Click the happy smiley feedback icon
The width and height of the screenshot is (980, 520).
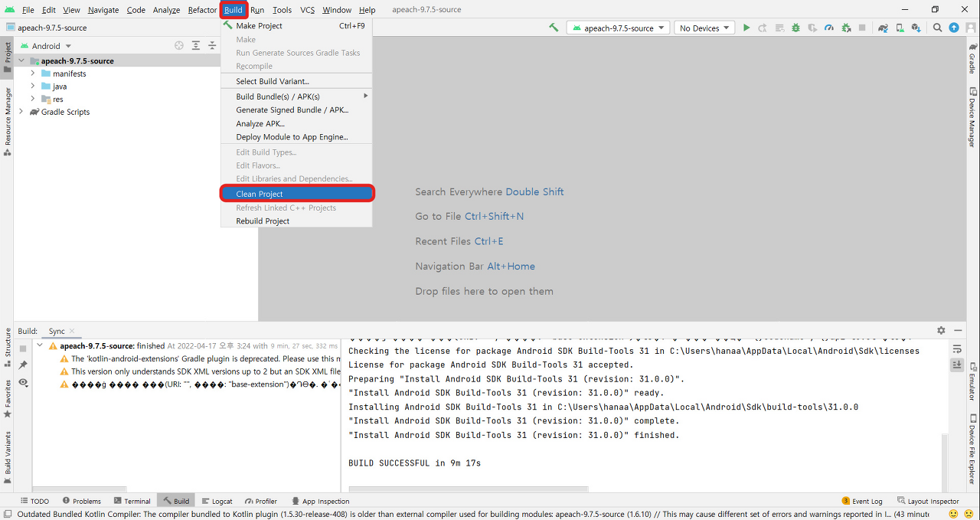pyautogui.click(x=953, y=514)
